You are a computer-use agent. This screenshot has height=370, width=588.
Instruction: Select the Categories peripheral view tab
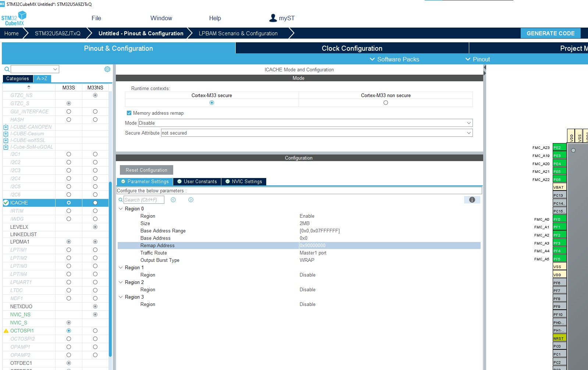pyautogui.click(x=18, y=78)
